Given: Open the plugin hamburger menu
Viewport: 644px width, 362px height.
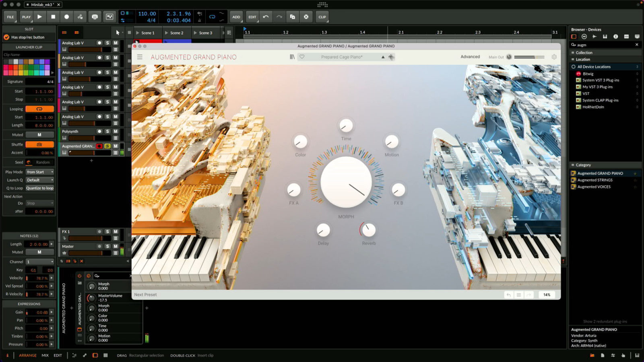Looking at the screenshot, I should point(140,57).
